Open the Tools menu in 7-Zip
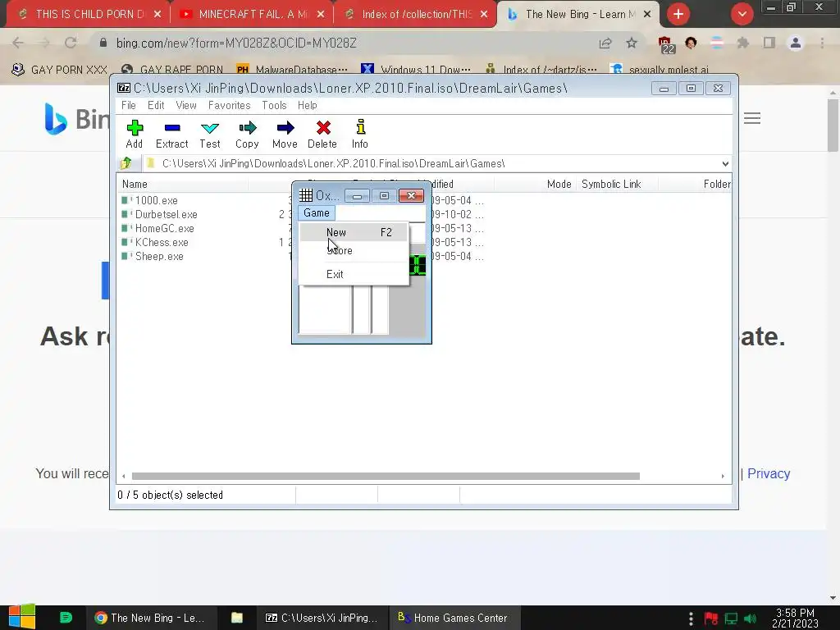Screen dimensions: 840x630 click(x=274, y=105)
